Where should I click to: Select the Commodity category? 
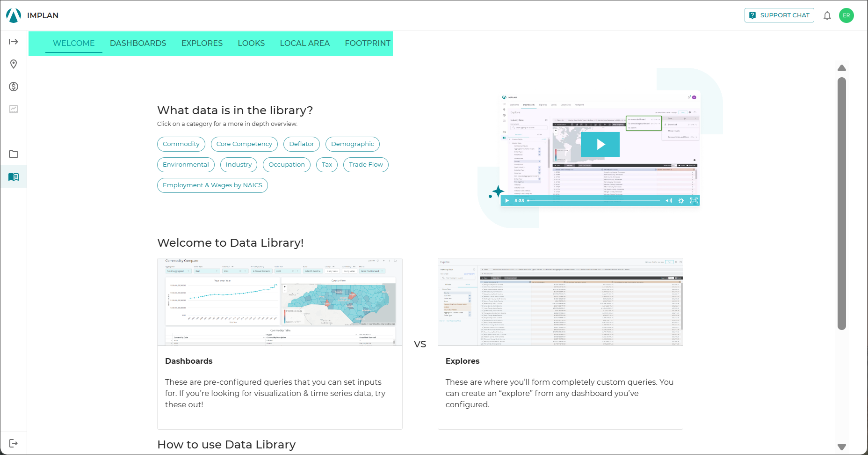click(181, 144)
